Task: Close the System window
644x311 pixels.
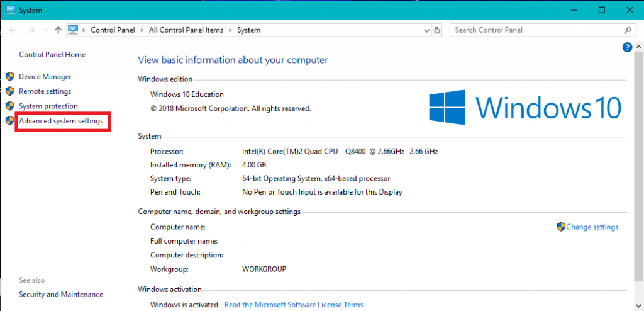Action: [x=630, y=10]
